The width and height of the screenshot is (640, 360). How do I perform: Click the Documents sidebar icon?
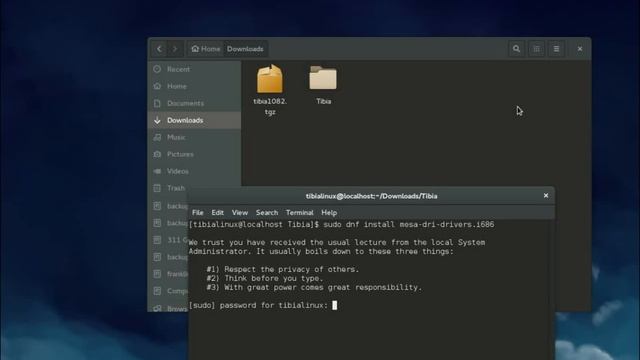tap(157, 103)
